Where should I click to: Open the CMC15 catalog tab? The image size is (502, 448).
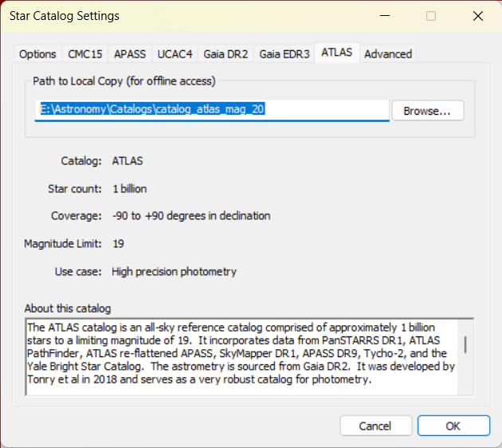[x=84, y=53]
